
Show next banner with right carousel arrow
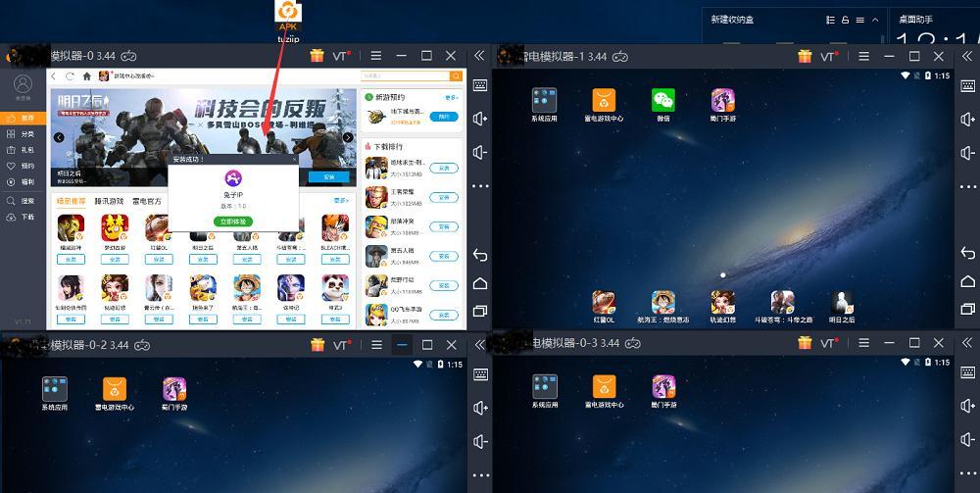(x=348, y=137)
